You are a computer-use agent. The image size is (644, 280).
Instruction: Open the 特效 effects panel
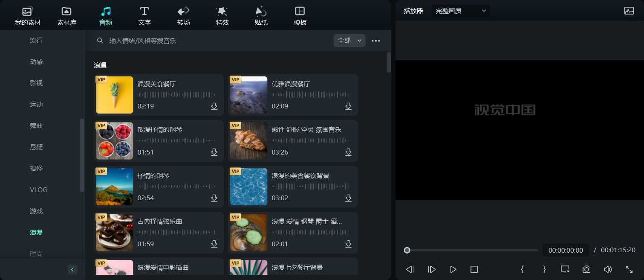[222, 15]
